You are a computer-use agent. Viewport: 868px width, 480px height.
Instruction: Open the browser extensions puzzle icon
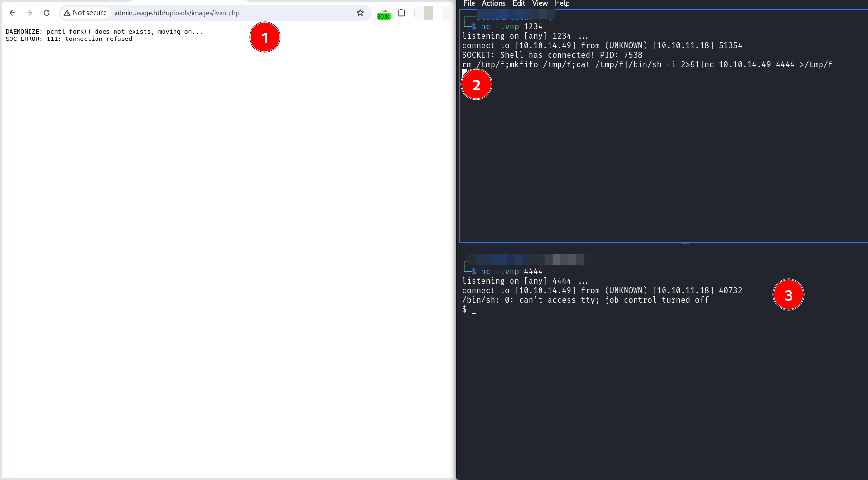[x=402, y=13]
